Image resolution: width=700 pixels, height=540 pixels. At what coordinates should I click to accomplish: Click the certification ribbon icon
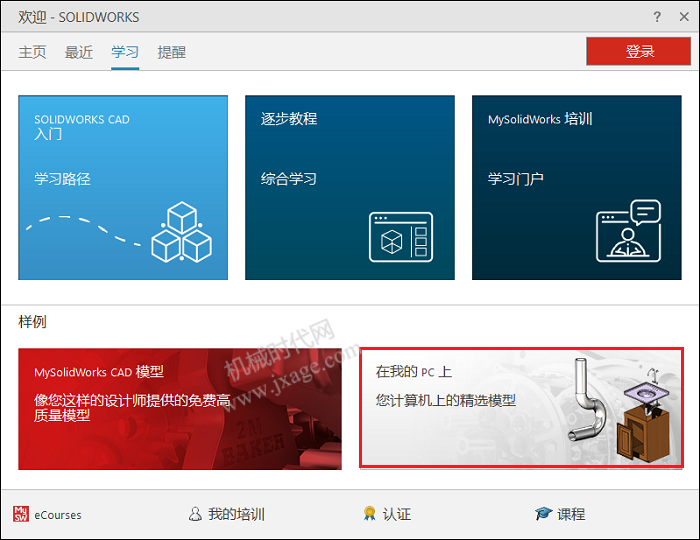[x=369, y=514]
